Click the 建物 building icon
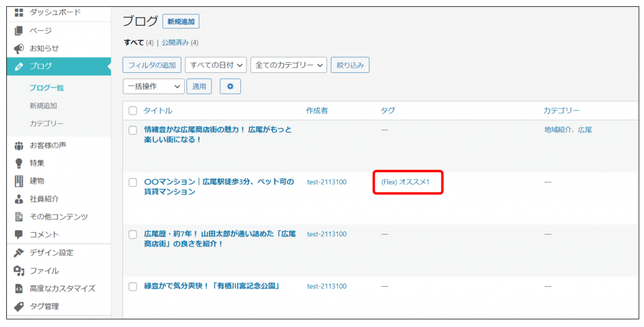Screen dimensions: 644x327 point(19,181)
